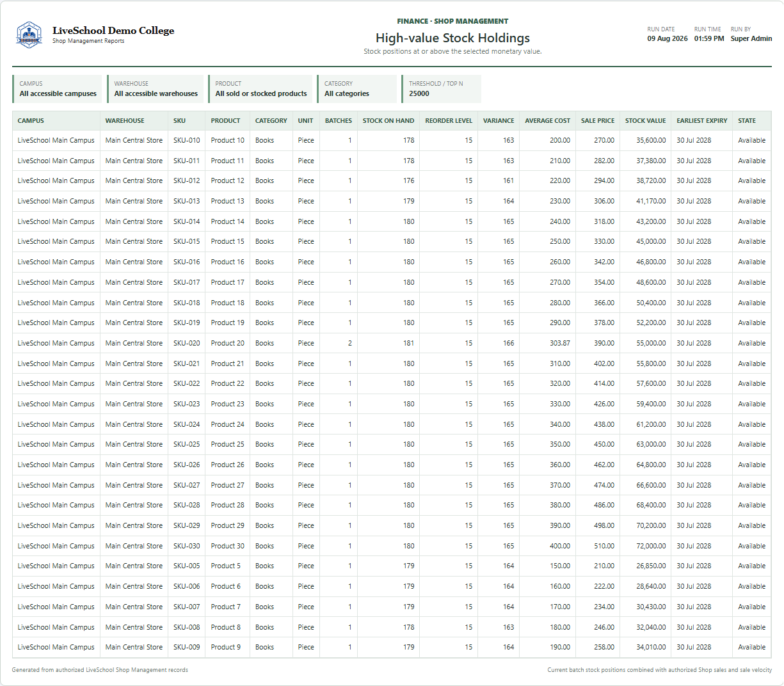Click the footer 'Generated from authorized' note
784x686 pixels.
pos(100,670)
